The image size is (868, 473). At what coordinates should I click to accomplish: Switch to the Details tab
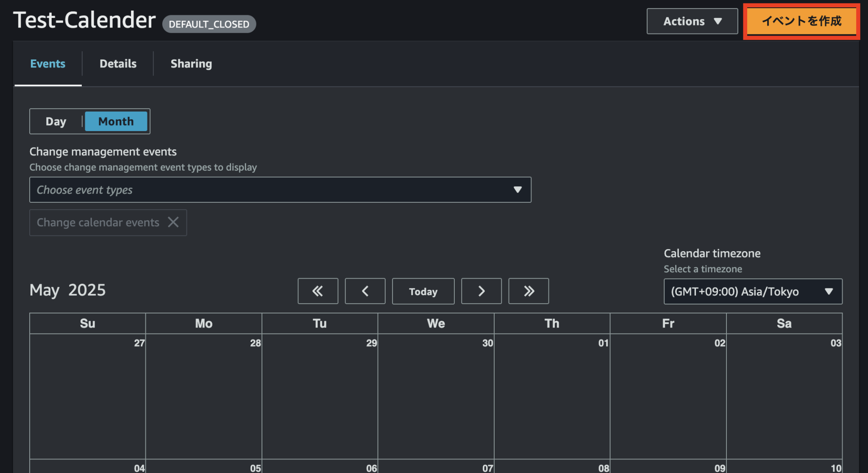click(117, 64)
